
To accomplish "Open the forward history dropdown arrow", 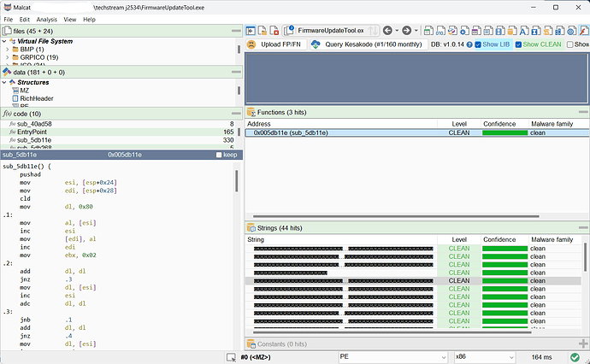I will [x=416, y=31].
